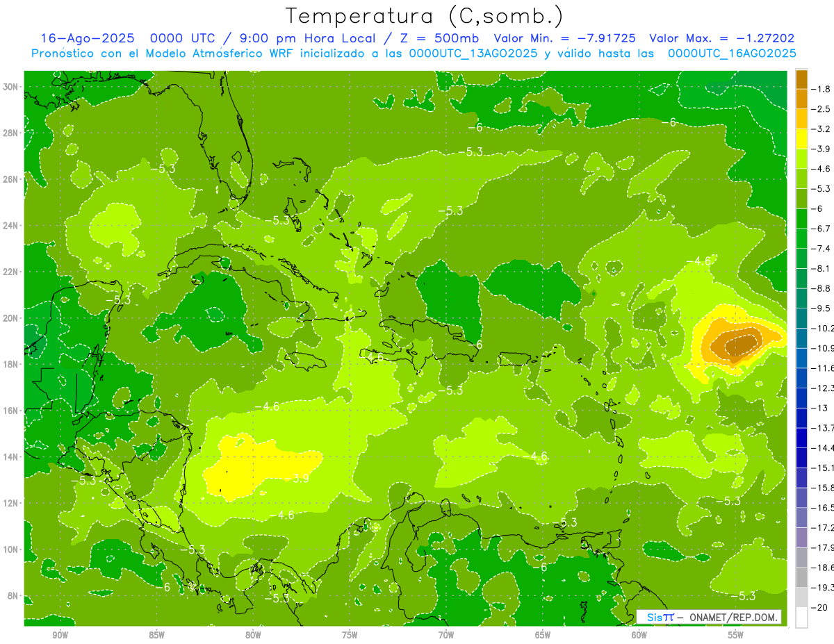Click the valid-until time "0000UTC_16AGO2025"
This screenshot has height=644, width=834.
tap(732, 53)
